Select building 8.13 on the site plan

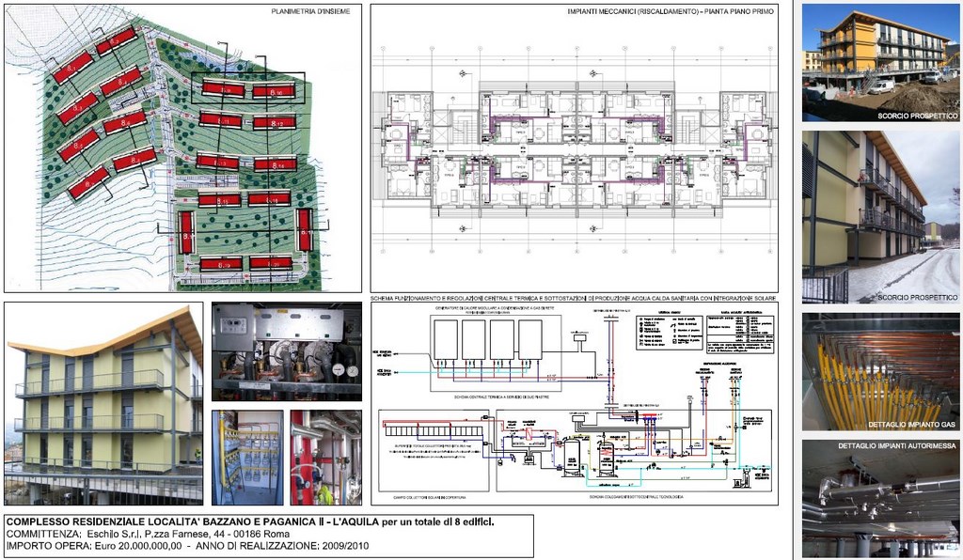pyautogui.click(x=218, y=162)
